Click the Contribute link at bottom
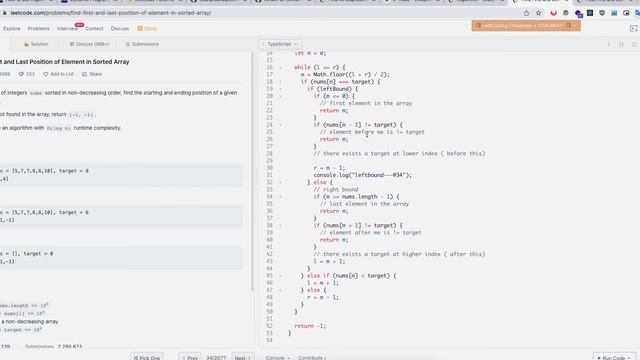 [x=312, y=358]
